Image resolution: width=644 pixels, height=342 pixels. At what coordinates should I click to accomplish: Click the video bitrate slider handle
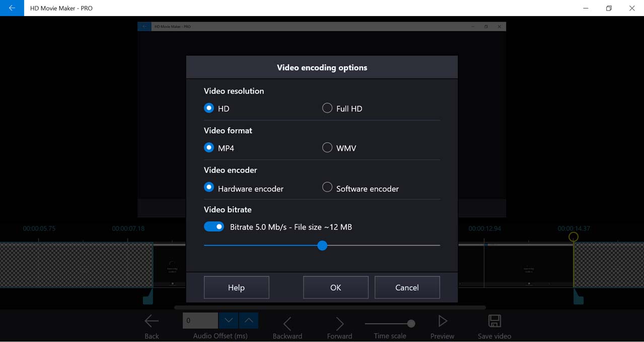pos(322,245)
